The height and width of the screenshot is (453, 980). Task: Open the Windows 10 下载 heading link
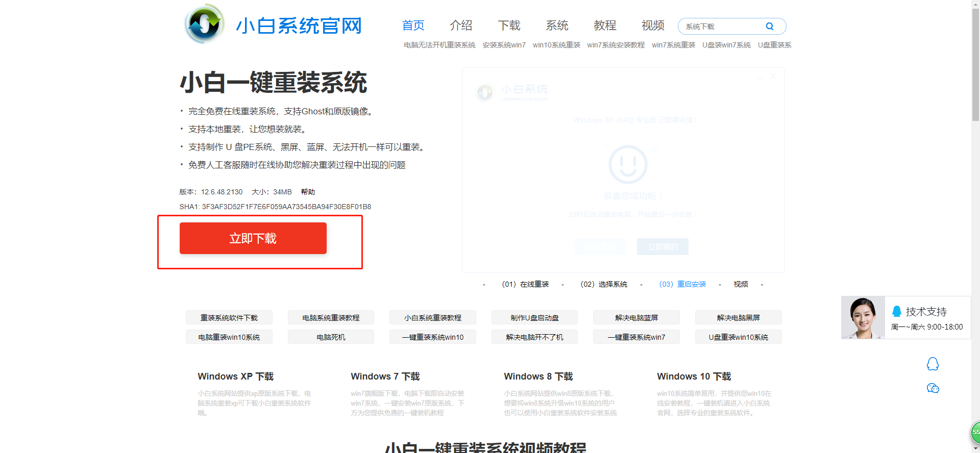pyautogui.click(x=694, y=376)
